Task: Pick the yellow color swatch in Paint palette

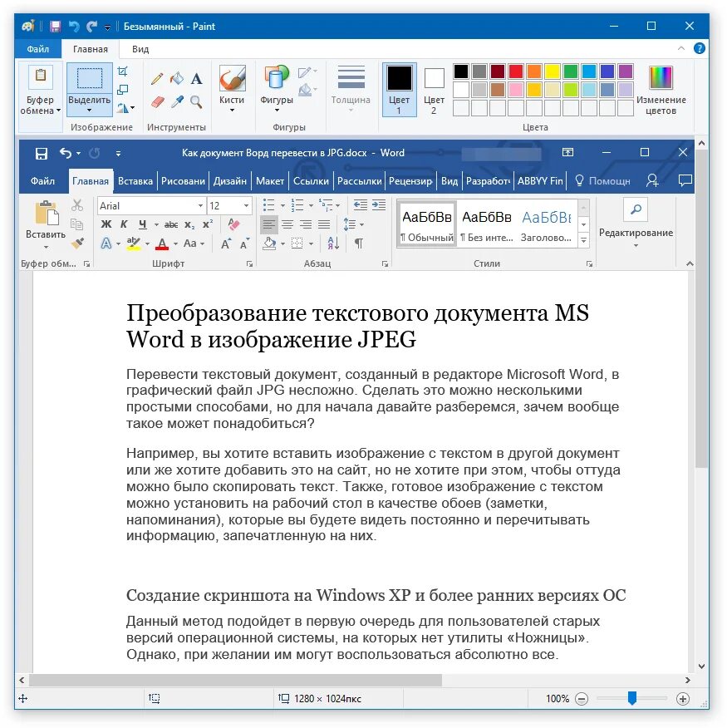Action: tap(553, 71)
